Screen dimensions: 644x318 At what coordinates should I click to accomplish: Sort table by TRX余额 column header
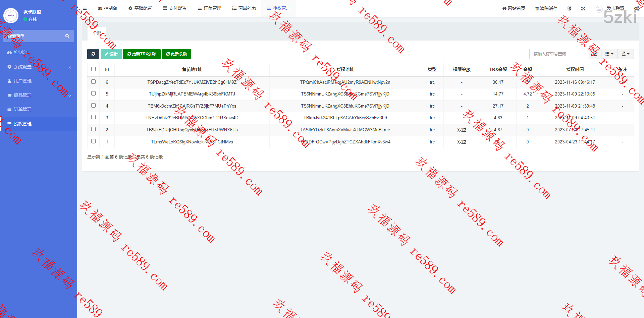click(x=498, y=70)
